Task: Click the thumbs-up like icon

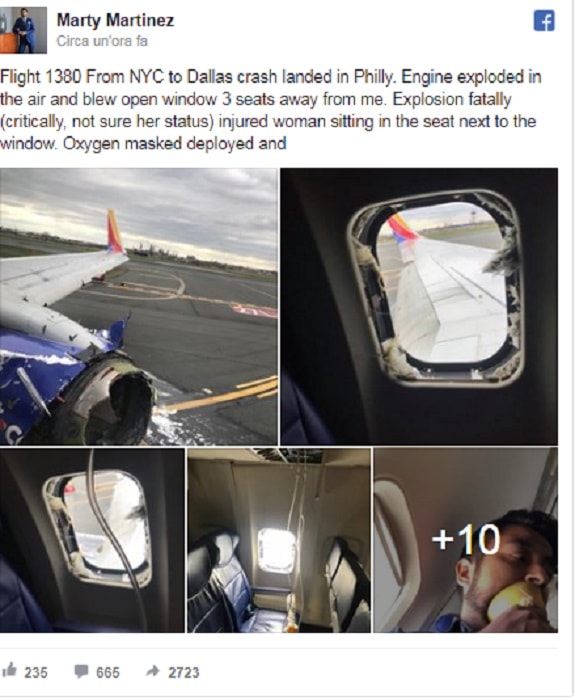Action: tap(9, 670)
